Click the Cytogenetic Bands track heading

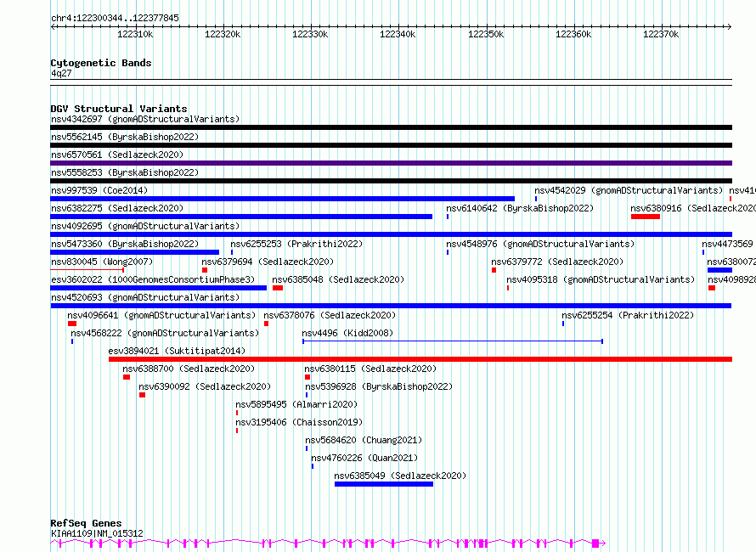101,63
